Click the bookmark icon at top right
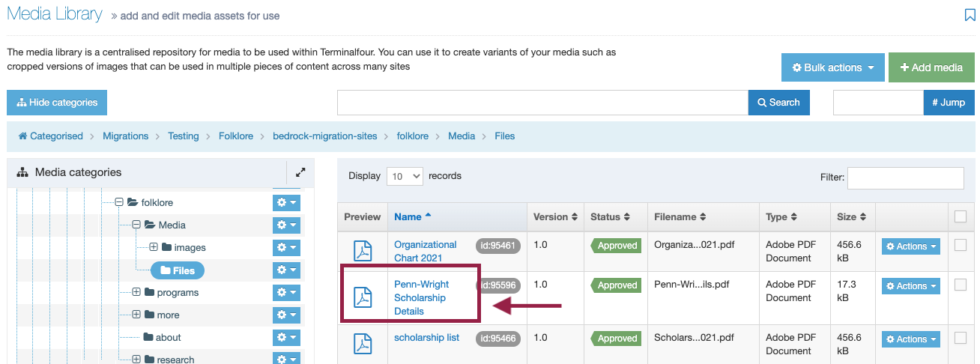The height and width of the screenshot is (364, 980). 970,15
